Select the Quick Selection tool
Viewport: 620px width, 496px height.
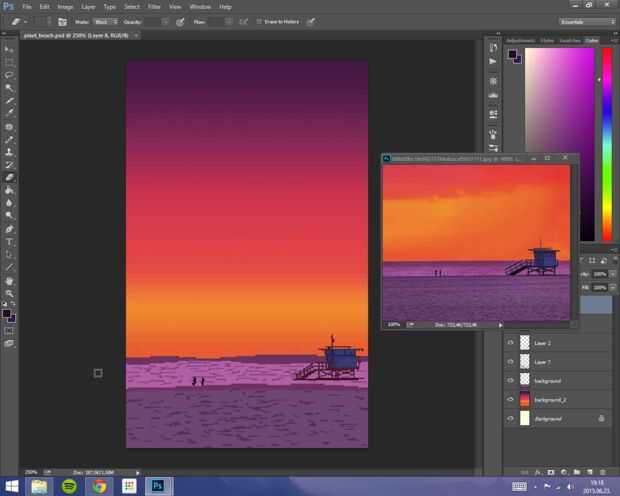(x=9, y=88)
